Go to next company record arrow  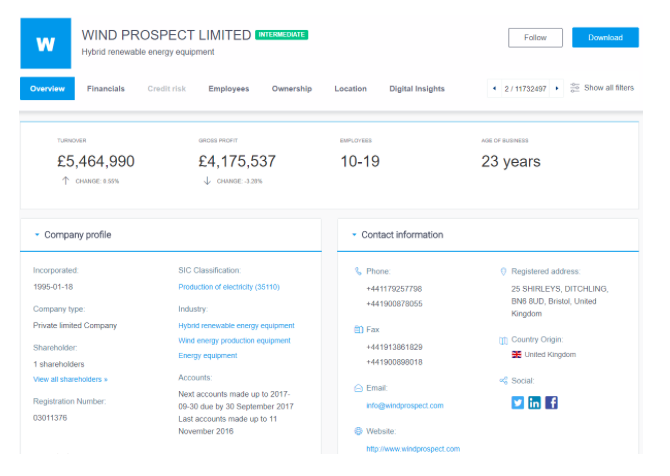tap(557, 88)
